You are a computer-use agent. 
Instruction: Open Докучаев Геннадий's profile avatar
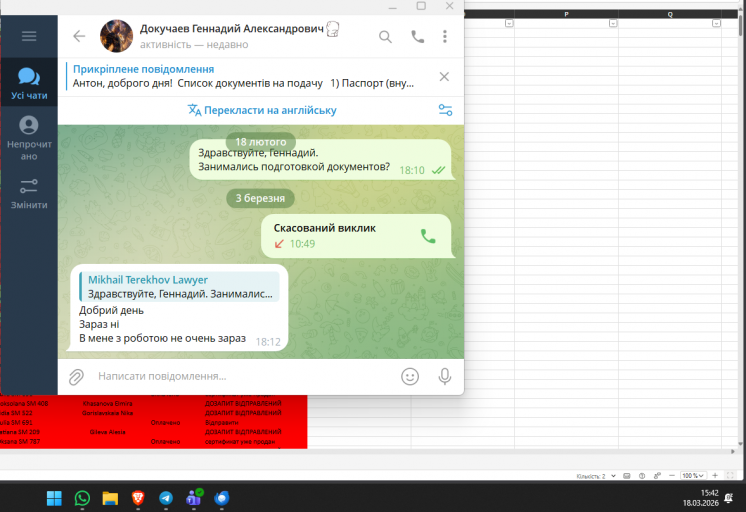pyautogui.click(x=116, y=36)
